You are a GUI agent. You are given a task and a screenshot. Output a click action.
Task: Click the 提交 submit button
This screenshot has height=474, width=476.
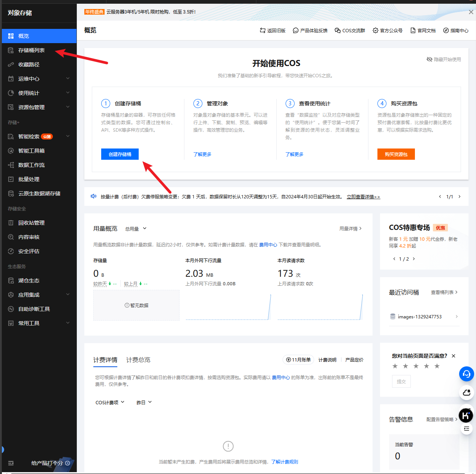pos(401,381)
